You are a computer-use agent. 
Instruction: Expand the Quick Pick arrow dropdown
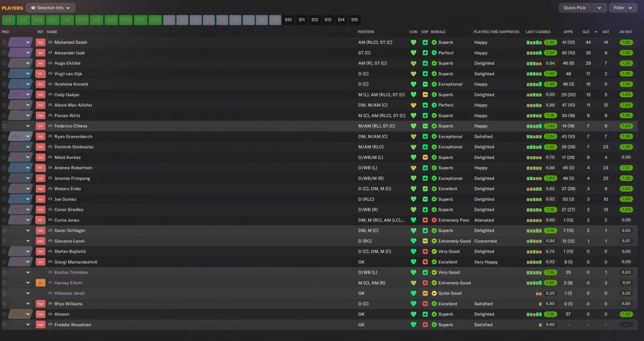pyautogui.click(x=599, y=8)
